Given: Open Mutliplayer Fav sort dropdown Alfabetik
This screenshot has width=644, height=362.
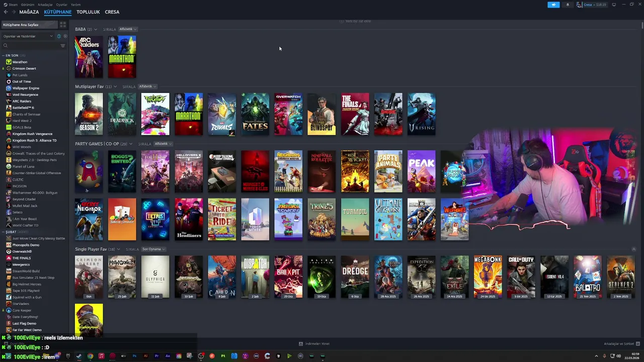Looking at the screenshot, I should pyautogui.click(x=147, y=86).
